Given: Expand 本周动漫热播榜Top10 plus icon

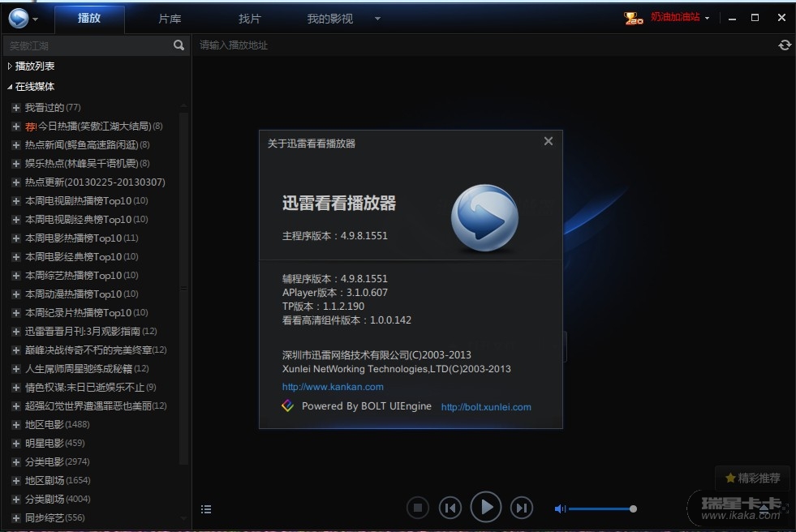Looking at the screenshot, I should [x=15, y=294].
